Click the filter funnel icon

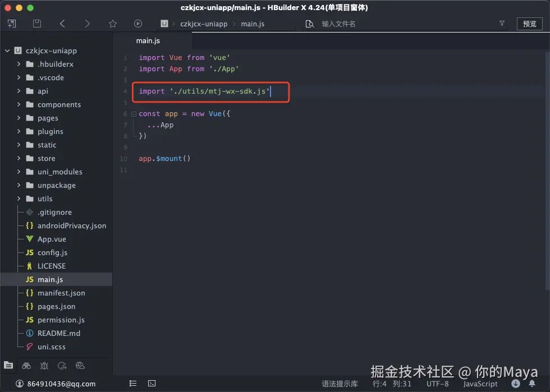point(502,24)
